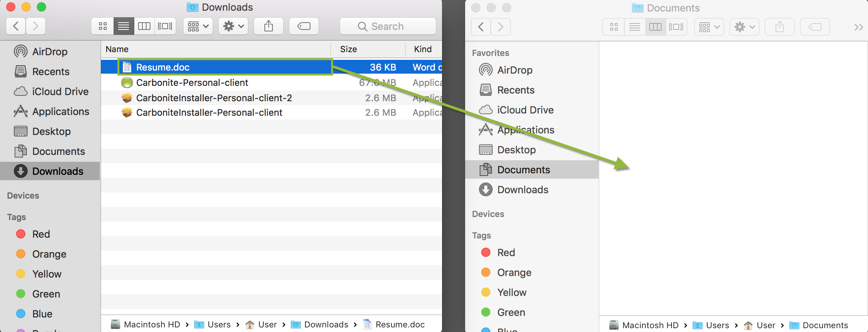The height and width of the screenshot is (332, 868).
Task: Click Macintosh HD in Downloads path bar
Action: click(145, 324)
